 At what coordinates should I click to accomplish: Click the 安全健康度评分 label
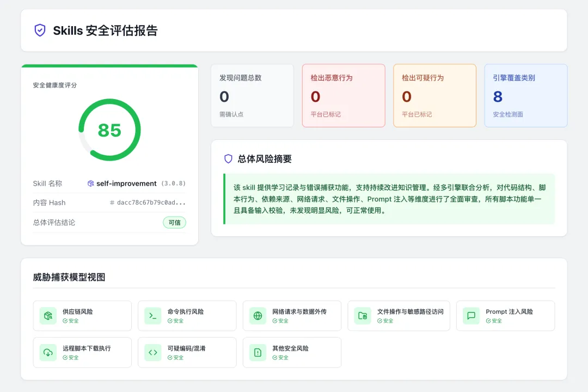coord(55,85)
